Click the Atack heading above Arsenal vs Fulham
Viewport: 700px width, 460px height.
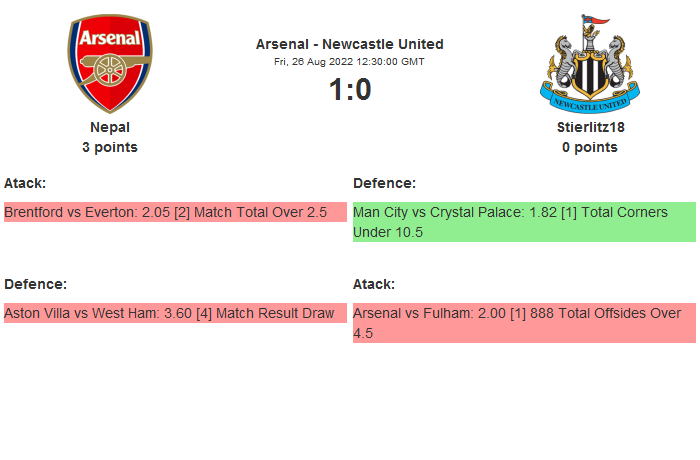pyautogui.click(x=374, y=284)
